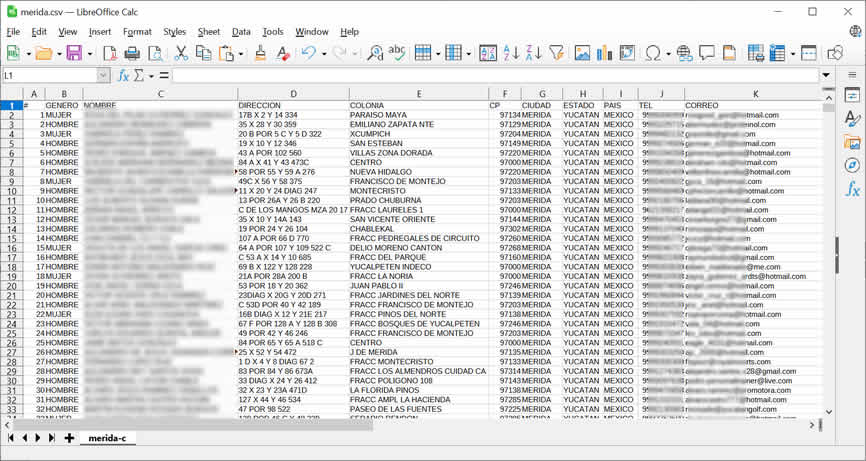This screenshot has width=866, height=461.
Task: Open sidebar Properties panel
Action: click(x=852, y=95)
